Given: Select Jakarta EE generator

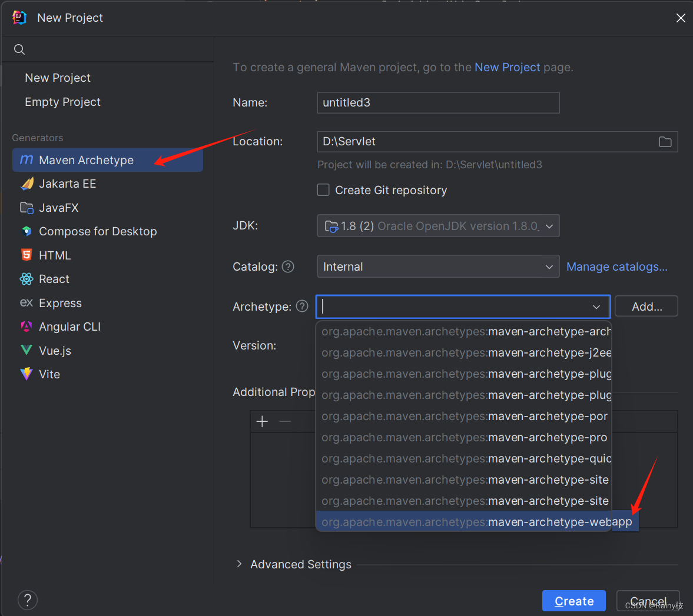Looking at the screenshot, I should 108,184.
